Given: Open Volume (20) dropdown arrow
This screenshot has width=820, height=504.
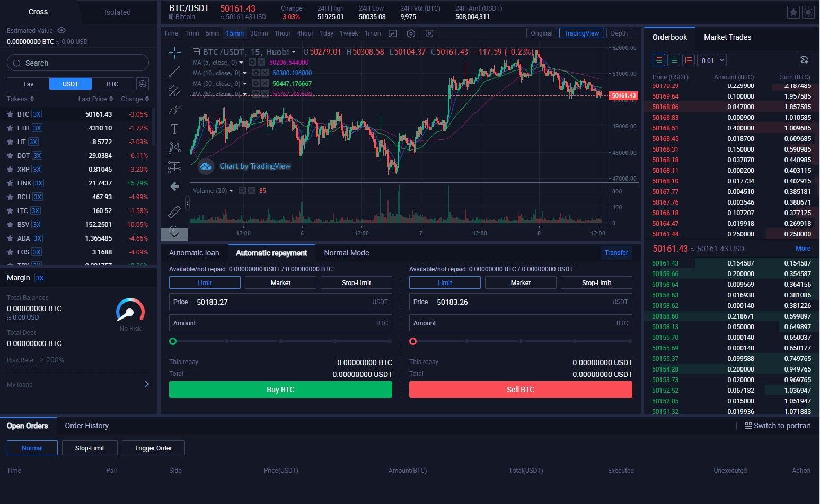Looking at the screenshot, I should [x=231, y=191].
